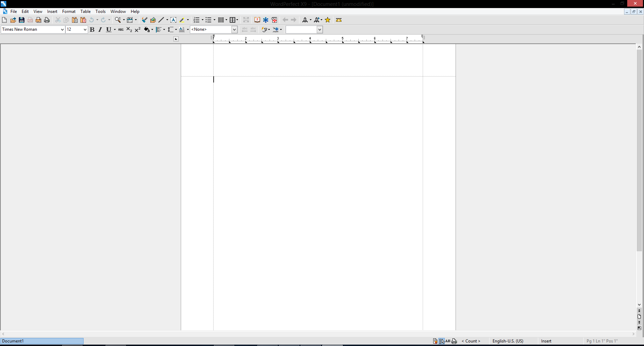Toggle Insert typing mode in status bar
Viewport: 644px width, 346px height.
[x=546, y=341]
